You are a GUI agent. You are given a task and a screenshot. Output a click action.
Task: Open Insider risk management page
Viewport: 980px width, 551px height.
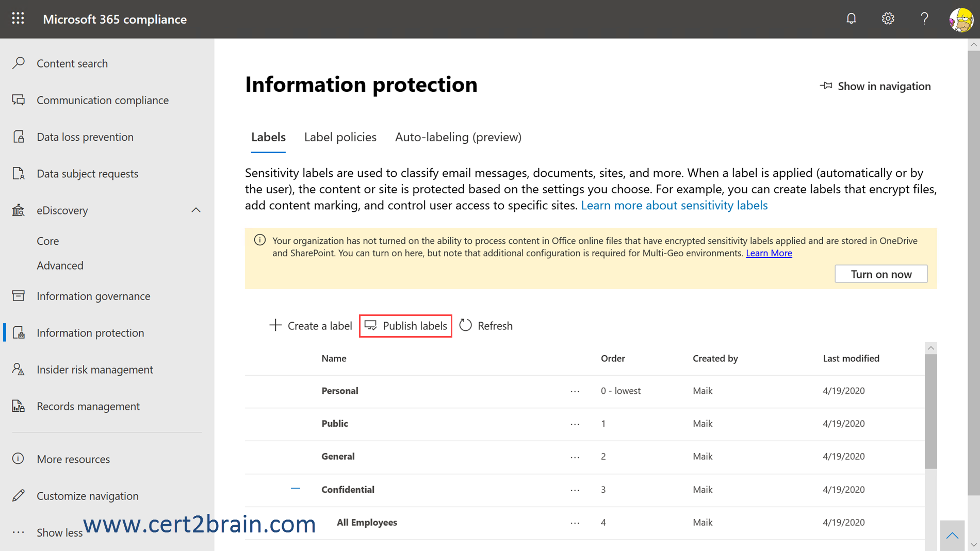click(95, 370)
